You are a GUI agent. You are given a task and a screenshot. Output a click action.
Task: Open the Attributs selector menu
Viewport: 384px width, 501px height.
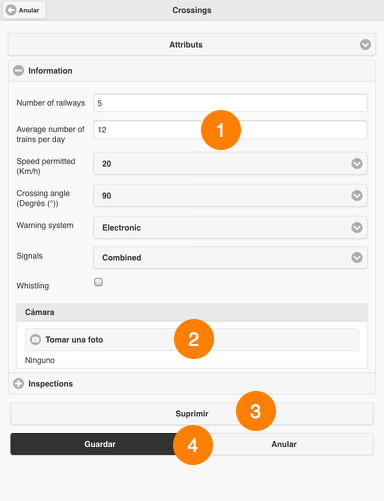192,44
